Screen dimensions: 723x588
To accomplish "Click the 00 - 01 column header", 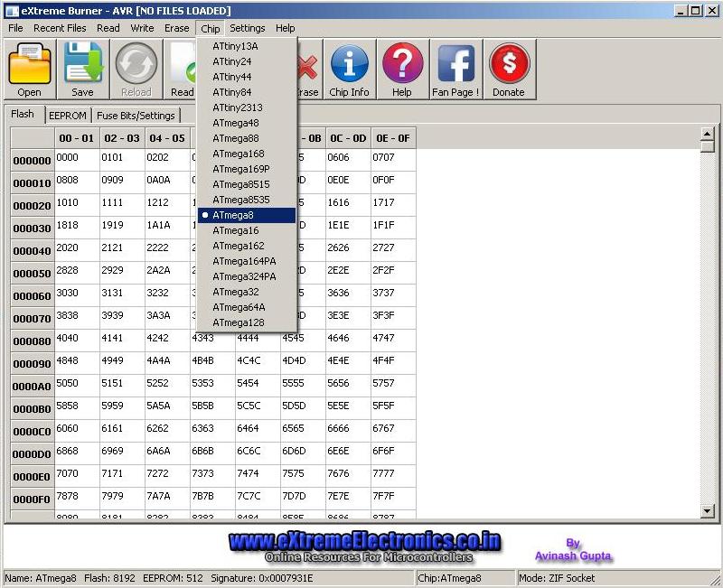I will click(x=77, y=138).
